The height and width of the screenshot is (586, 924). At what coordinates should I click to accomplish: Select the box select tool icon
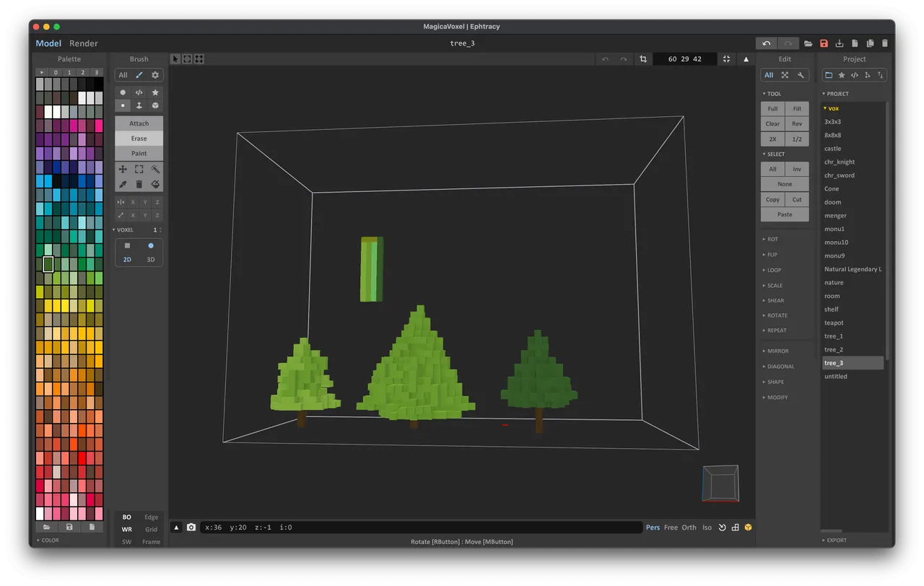point(139,169)
